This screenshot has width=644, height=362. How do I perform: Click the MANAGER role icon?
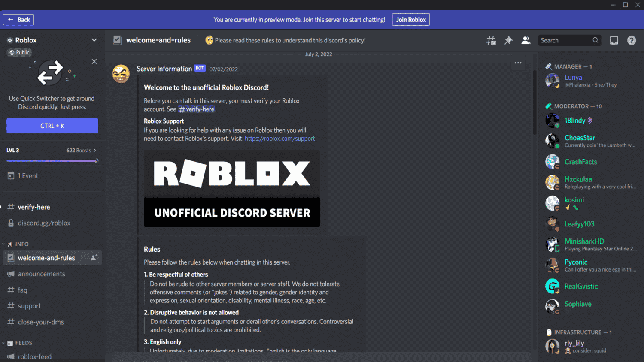548,66
